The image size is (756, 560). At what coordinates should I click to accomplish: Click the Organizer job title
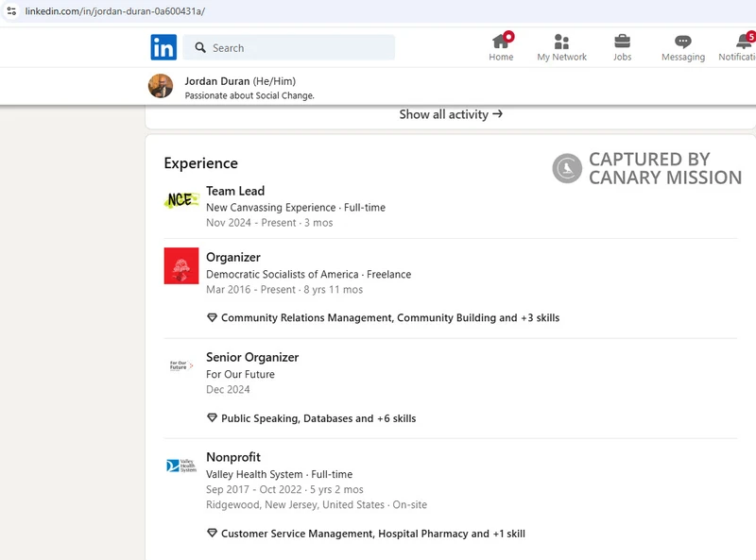[x=233, y=258]
